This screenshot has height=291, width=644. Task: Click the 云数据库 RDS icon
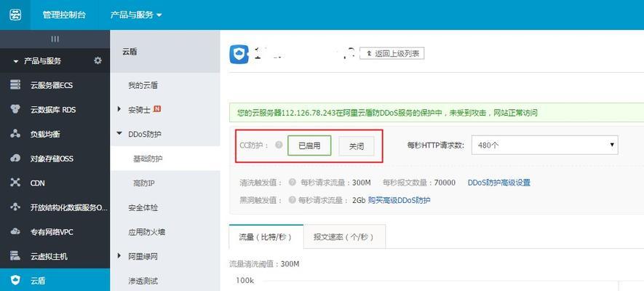coord(15,110)
